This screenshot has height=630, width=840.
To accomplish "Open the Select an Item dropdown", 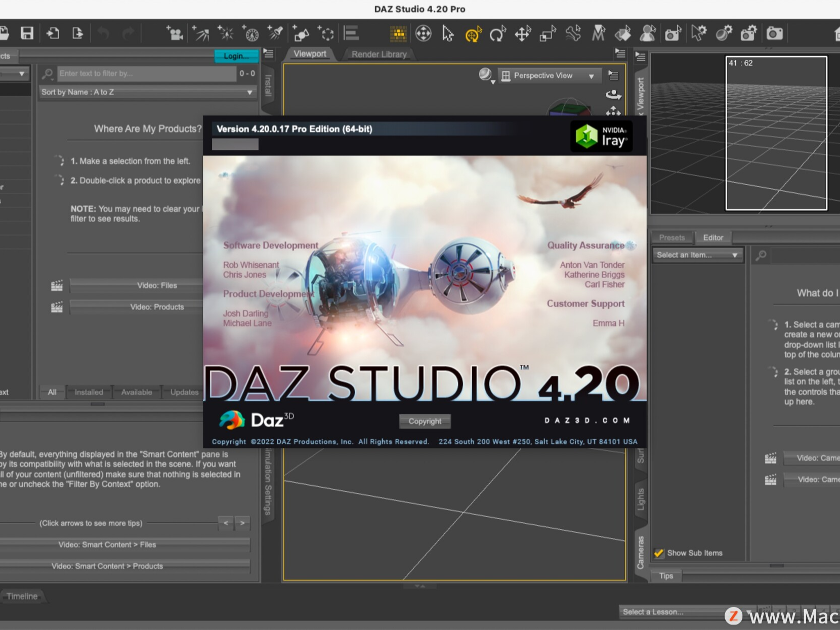I will [697, 255].
